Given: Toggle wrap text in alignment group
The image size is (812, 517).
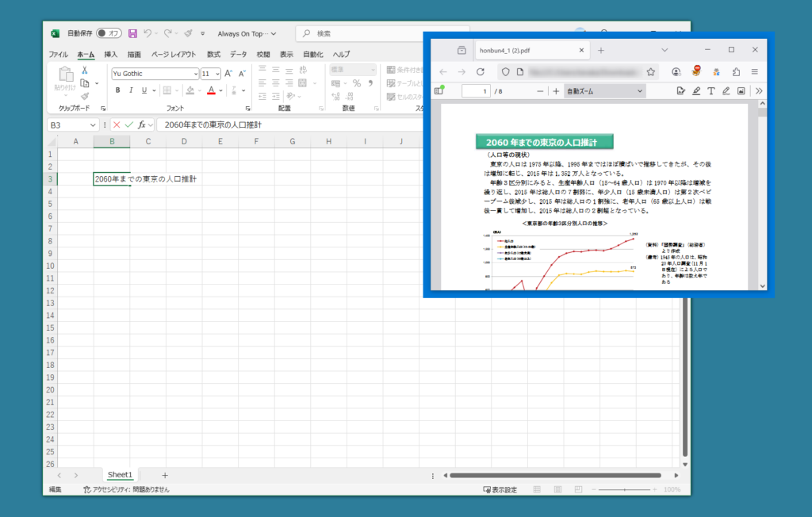Looking at the screenshot, I should point(303,70).
